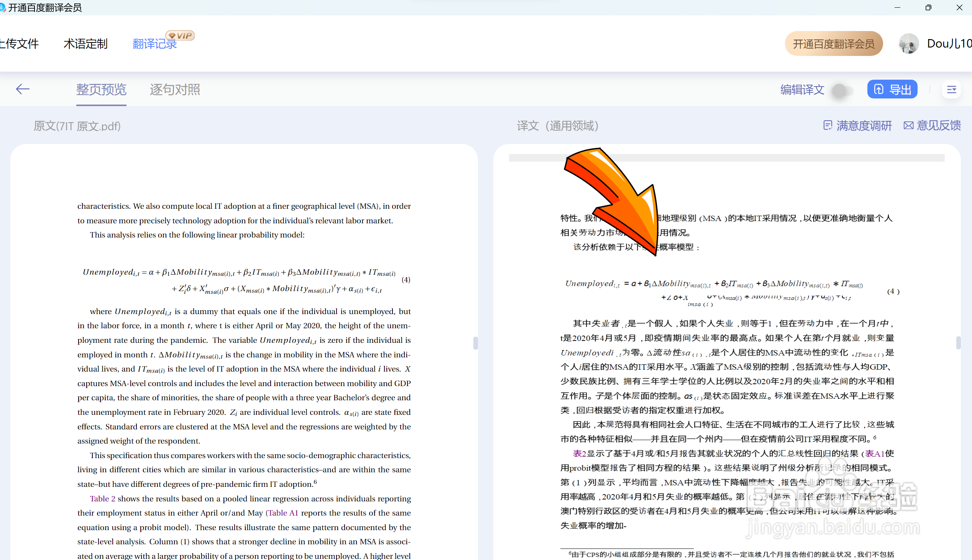Click the user avatar picture
This screenshot has width=972, height=560.
(x=908, y=44)
